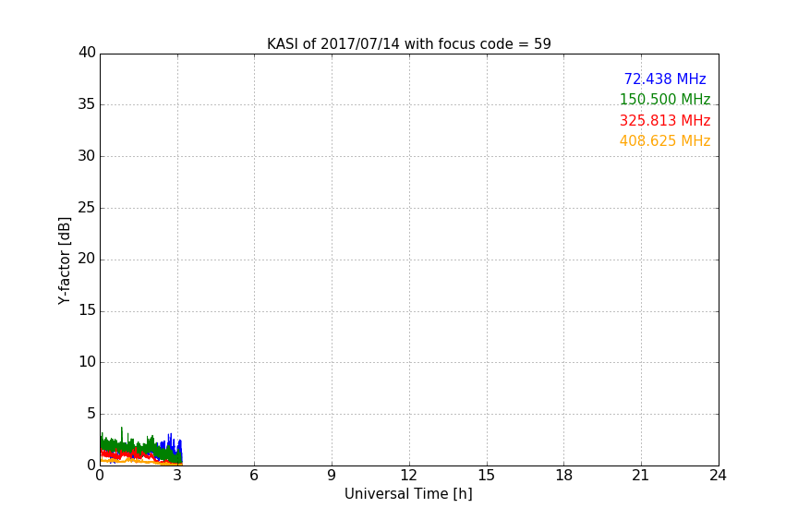Select the red 325.813 MHz legend label
This screenshot has width=798, height=532.
click(665, 121)
